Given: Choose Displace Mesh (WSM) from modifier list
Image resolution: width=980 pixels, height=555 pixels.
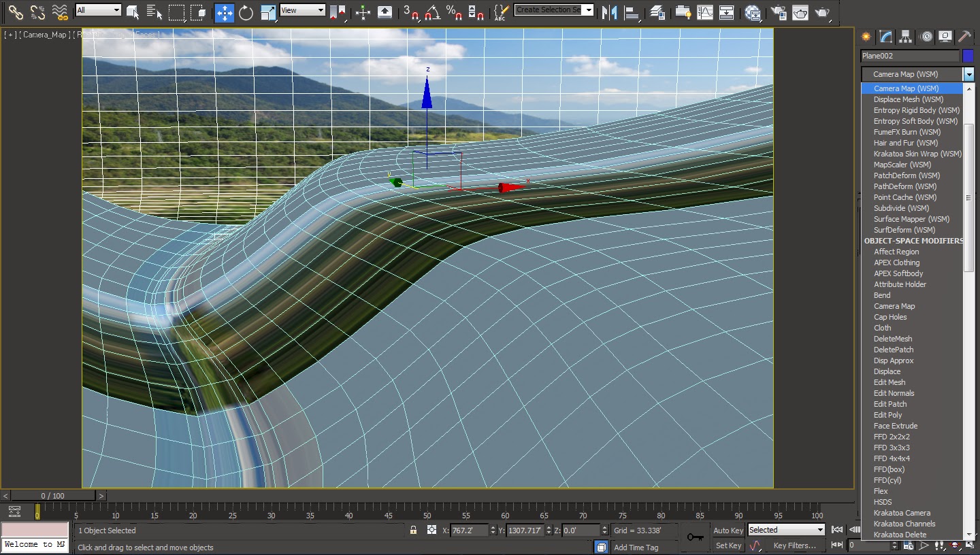Looking at the screenshot, I should [908, 99].
